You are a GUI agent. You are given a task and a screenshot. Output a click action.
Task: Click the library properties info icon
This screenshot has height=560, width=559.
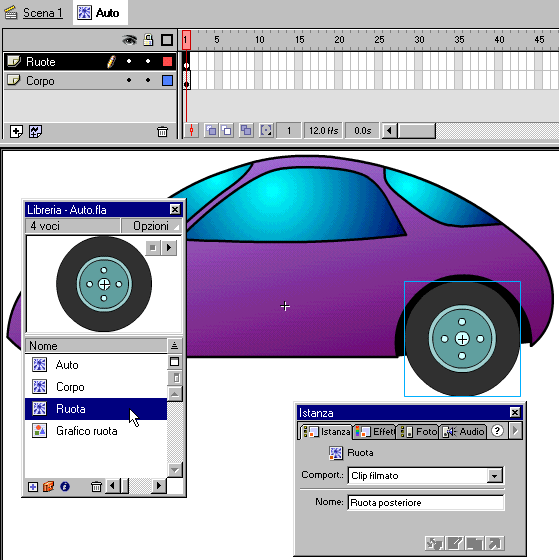click(x=65, y=486)
